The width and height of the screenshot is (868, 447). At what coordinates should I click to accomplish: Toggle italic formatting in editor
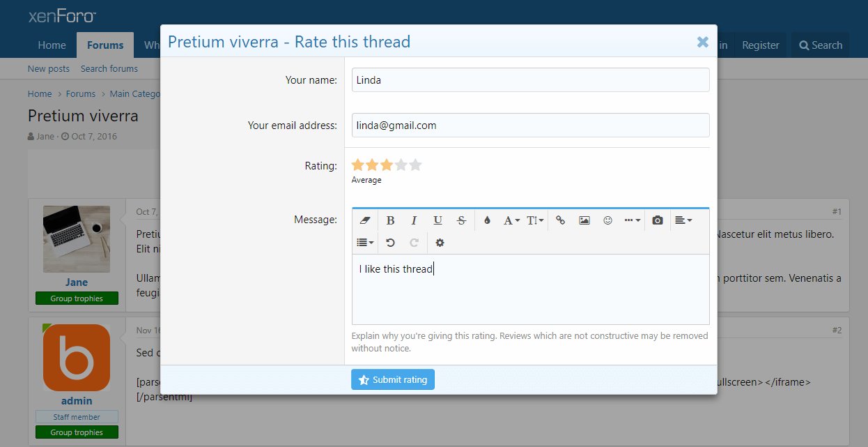414,220
